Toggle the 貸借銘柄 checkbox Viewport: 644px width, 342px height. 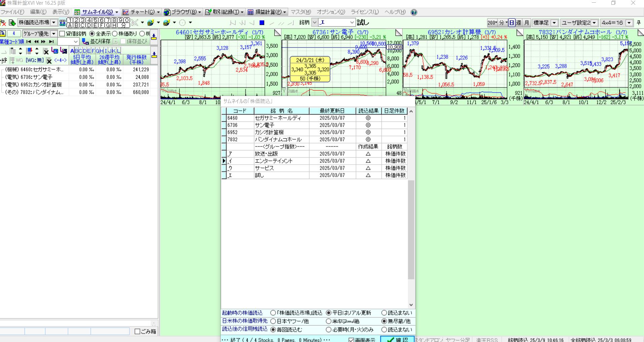click(62, 34)
